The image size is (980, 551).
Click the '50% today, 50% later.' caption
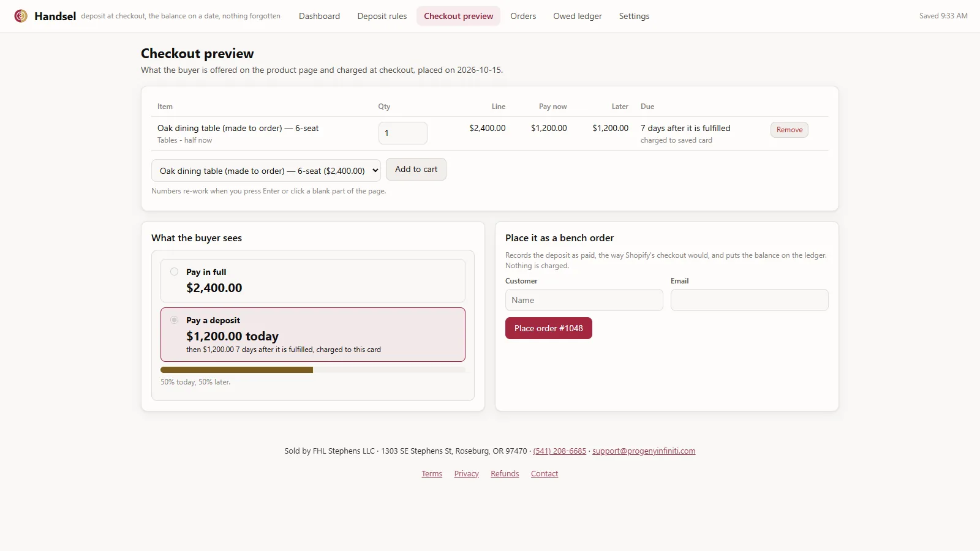[195, 382]
